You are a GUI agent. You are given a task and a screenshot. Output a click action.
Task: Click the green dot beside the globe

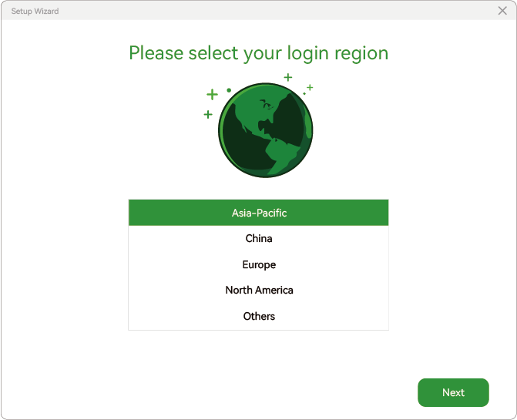click(229, 90)
